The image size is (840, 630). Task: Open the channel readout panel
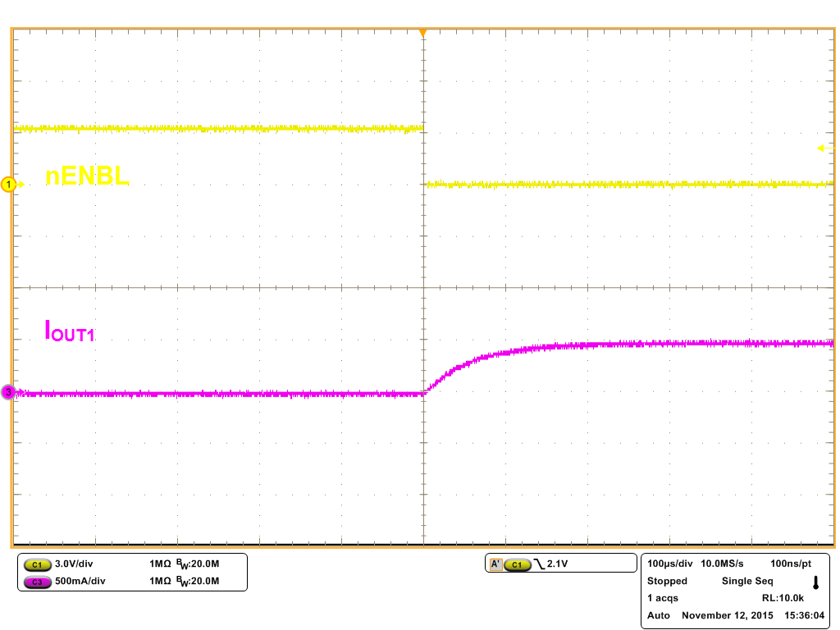(131, 572)
